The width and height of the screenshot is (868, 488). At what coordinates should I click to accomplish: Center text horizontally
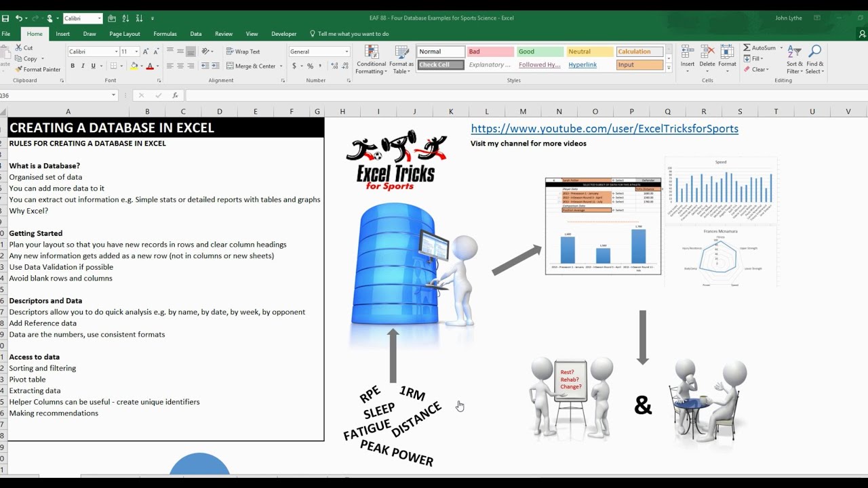coord(180,66)
